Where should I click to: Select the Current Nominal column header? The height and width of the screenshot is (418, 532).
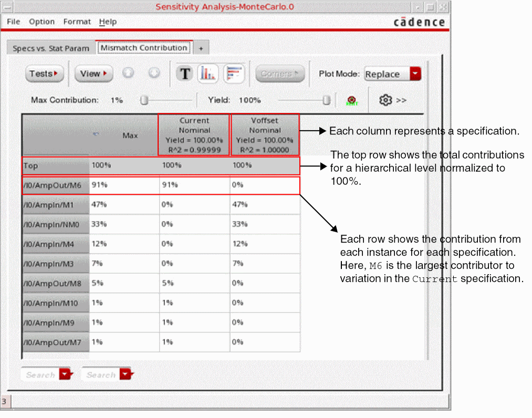[194, 135]
